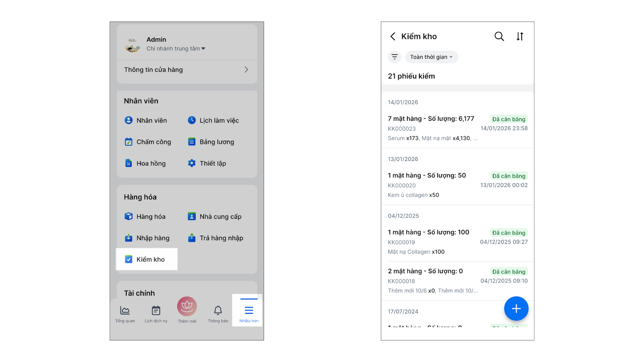Tap the pink lotus Thêm mới button
The width and height of the screenshot is (644, 362).
187,307
